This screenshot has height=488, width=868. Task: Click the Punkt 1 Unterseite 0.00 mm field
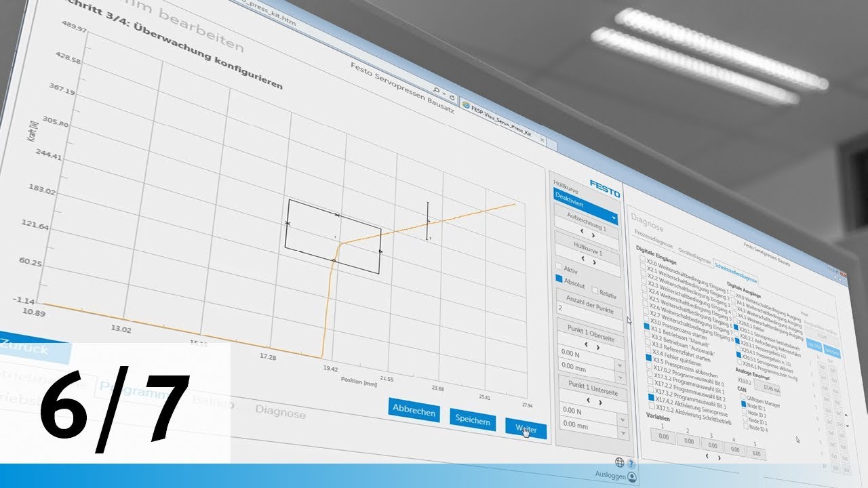click(587, 425)
